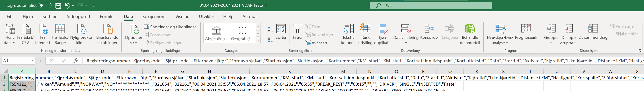Switch to the Hjem tab
This screenshot has height=91, width=644.
(28, 16)
